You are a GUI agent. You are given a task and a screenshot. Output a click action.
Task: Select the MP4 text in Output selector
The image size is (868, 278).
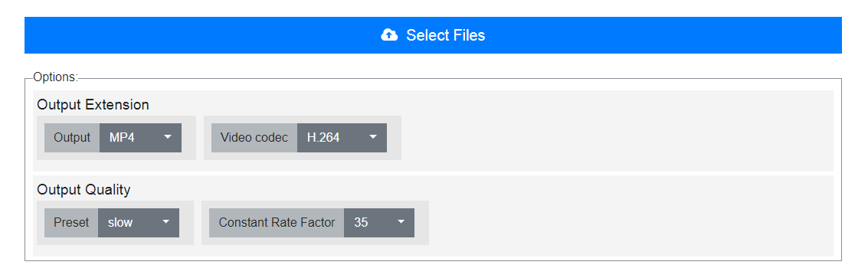(122, 138)
